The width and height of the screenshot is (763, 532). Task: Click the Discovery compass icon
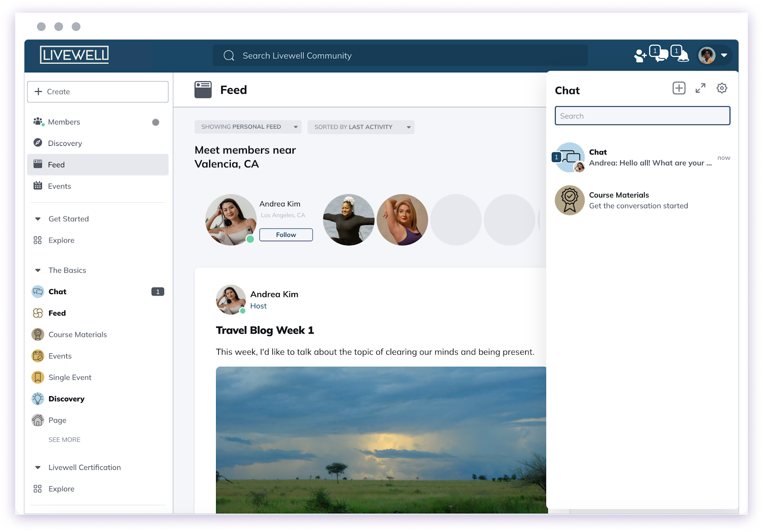38,143
